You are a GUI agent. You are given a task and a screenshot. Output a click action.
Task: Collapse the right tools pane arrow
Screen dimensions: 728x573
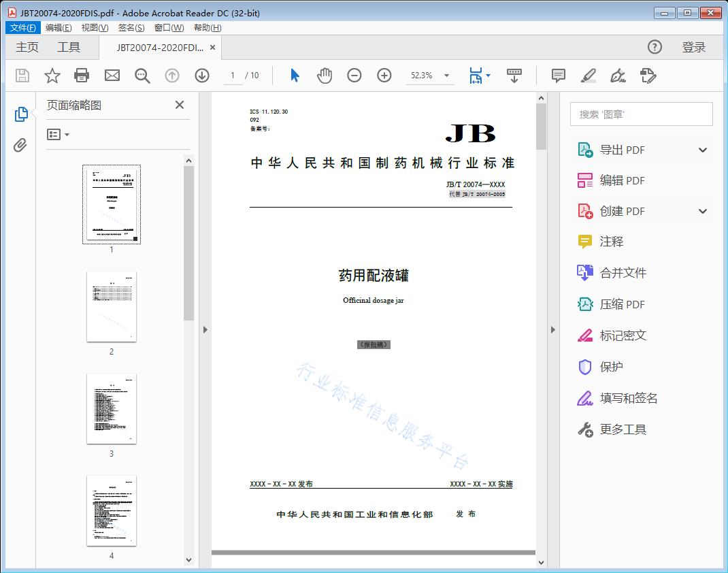click(x=552, y=330)
